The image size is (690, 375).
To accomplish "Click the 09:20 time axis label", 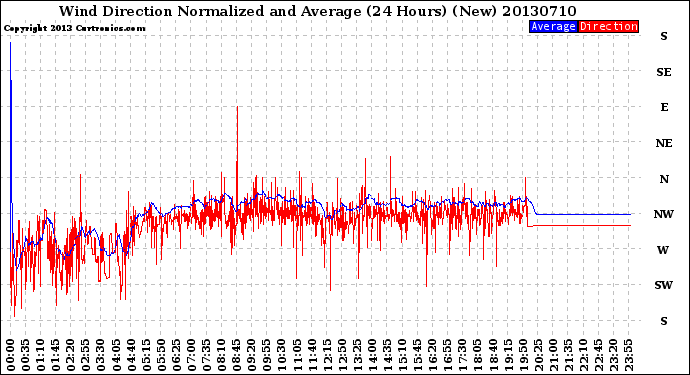I will (252, 355).
